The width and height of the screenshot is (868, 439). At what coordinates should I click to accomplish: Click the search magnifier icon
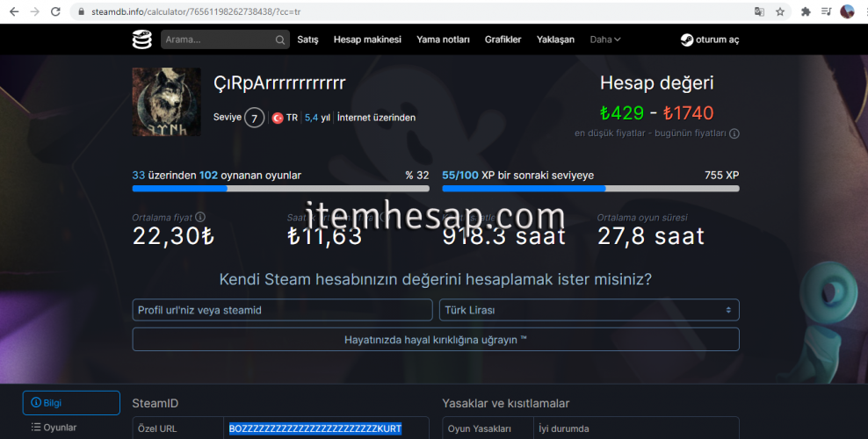[x=280, y=40]
